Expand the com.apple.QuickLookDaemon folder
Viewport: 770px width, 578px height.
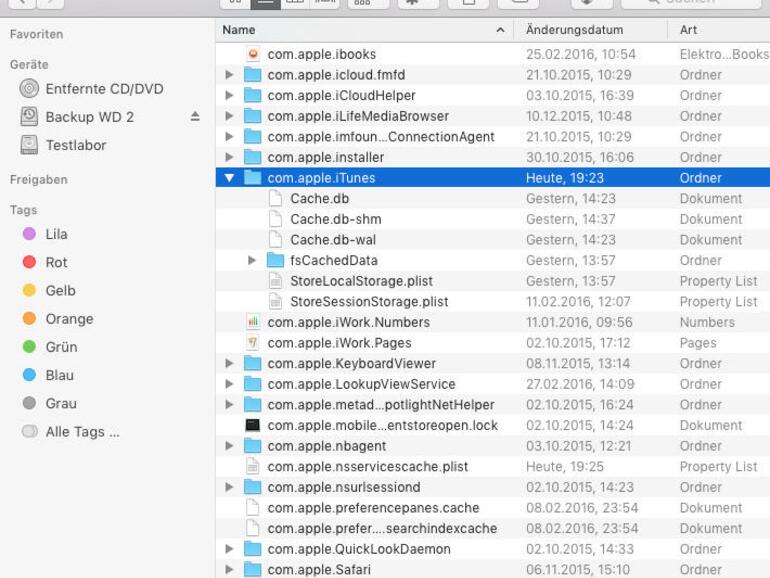pos(229,549)
